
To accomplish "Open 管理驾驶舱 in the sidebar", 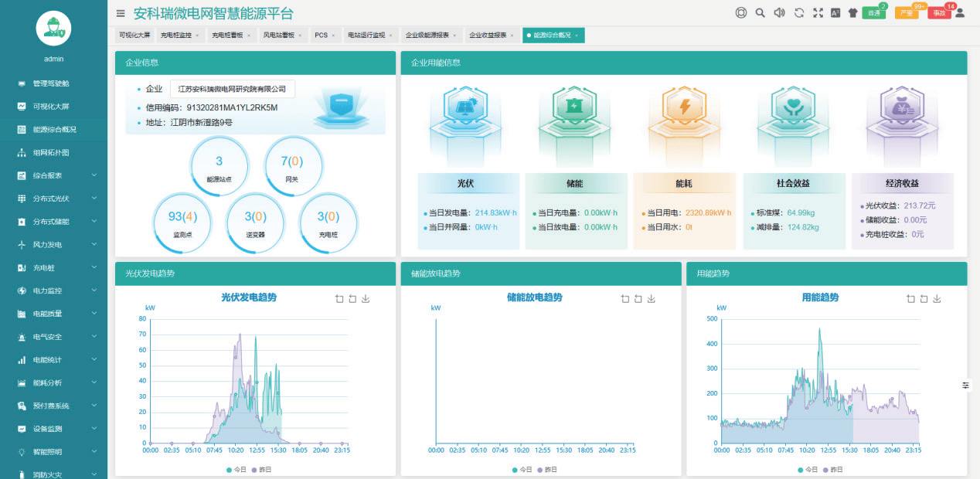I will point(53,83).
